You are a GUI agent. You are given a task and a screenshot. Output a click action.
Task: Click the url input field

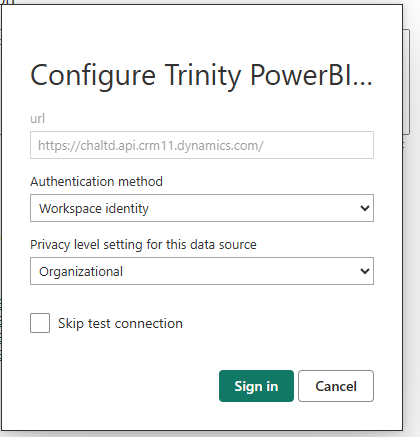click(202, 145)
